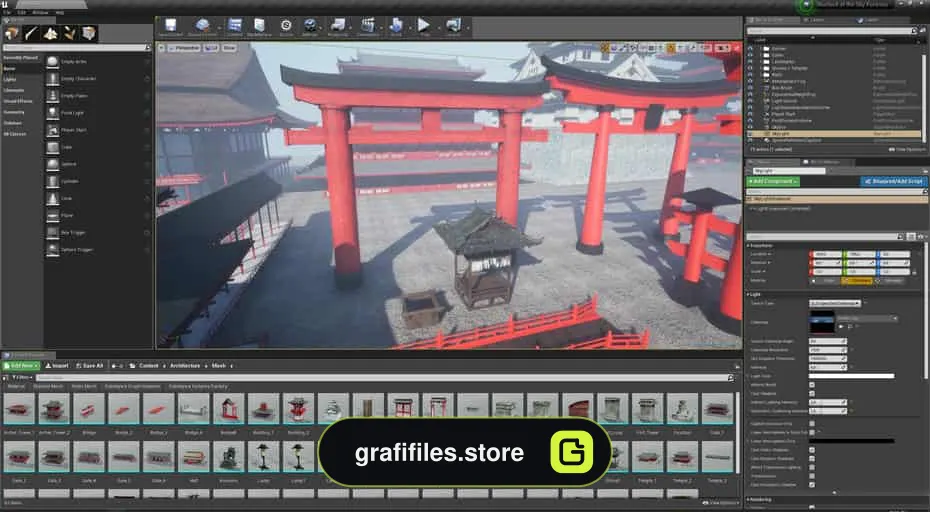
Task: Open the Edit menu
Action: tap(22, 12)
